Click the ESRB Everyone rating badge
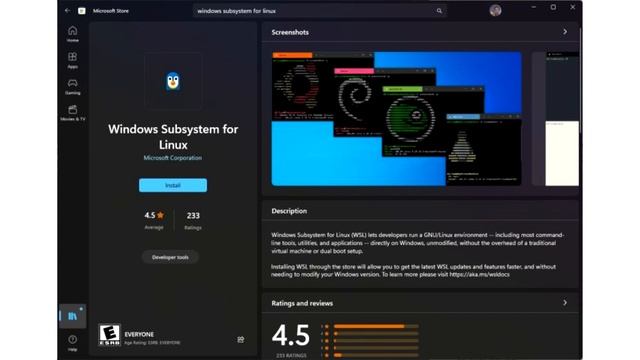This screenshot has height=360, width=640. pyautogui.click(x=109, y=335)
